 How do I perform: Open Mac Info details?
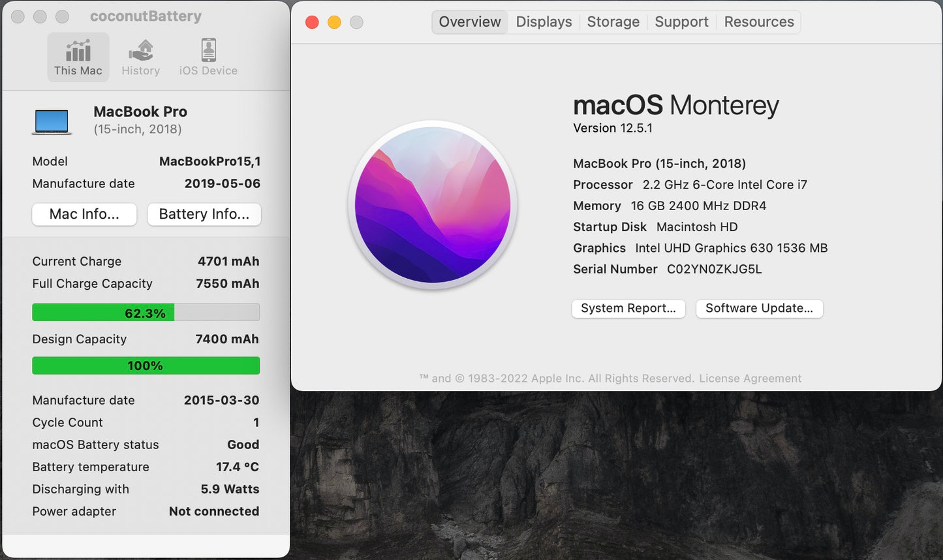(x=84, y=214)
